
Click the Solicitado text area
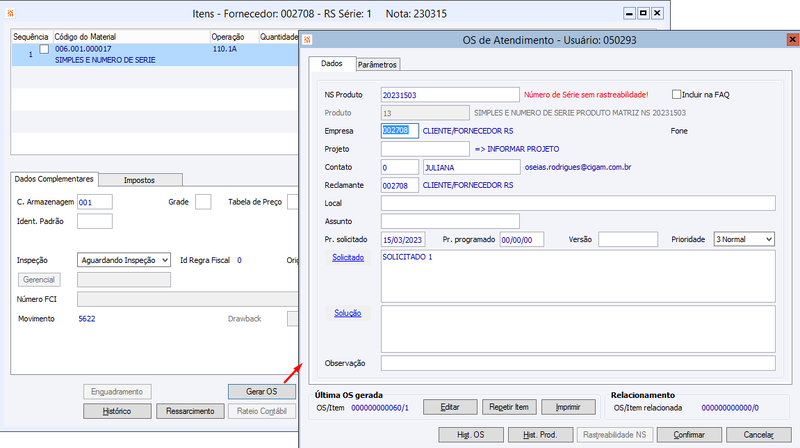(578, 276)
